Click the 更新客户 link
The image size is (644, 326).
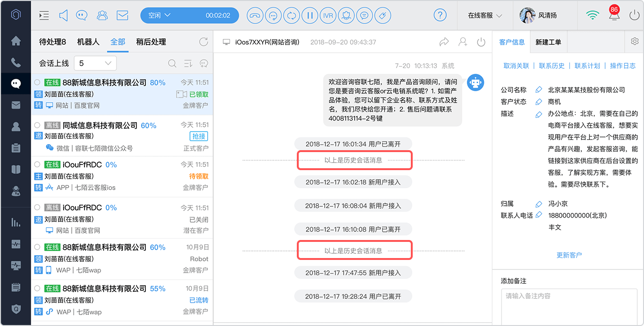569,255
